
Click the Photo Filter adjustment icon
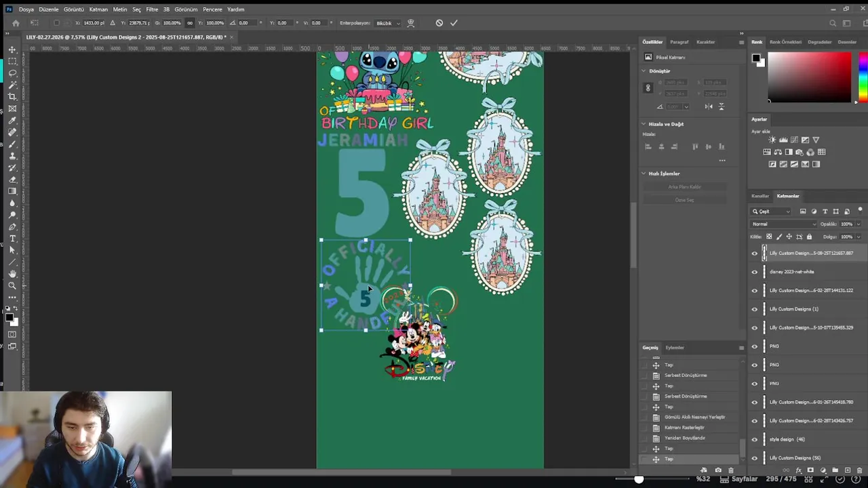point(800,152)
